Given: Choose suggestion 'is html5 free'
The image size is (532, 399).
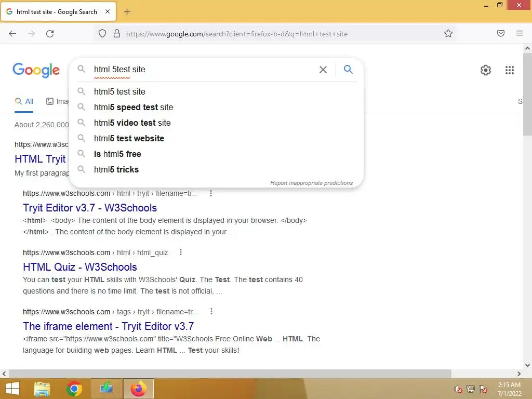Looking at the screenshot, I should tap(217, 154).
